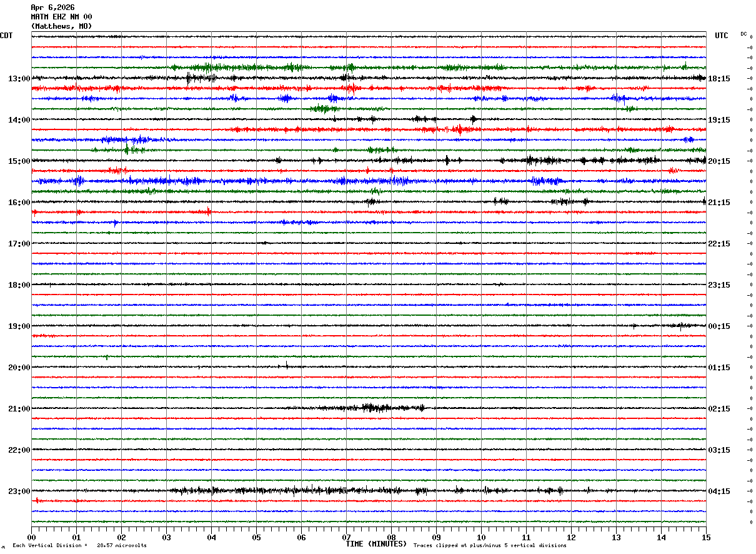Select the 19:00 CDT time label
The height and width of the screenshot is (554, 756).
(19, 326)
